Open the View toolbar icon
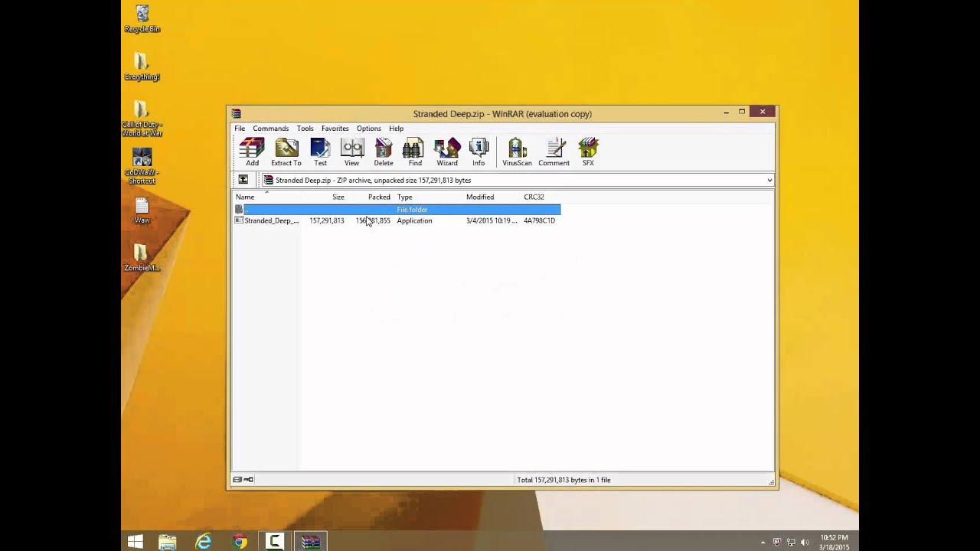The width and height of the screenshot is (980, 551). coord(351,152)
